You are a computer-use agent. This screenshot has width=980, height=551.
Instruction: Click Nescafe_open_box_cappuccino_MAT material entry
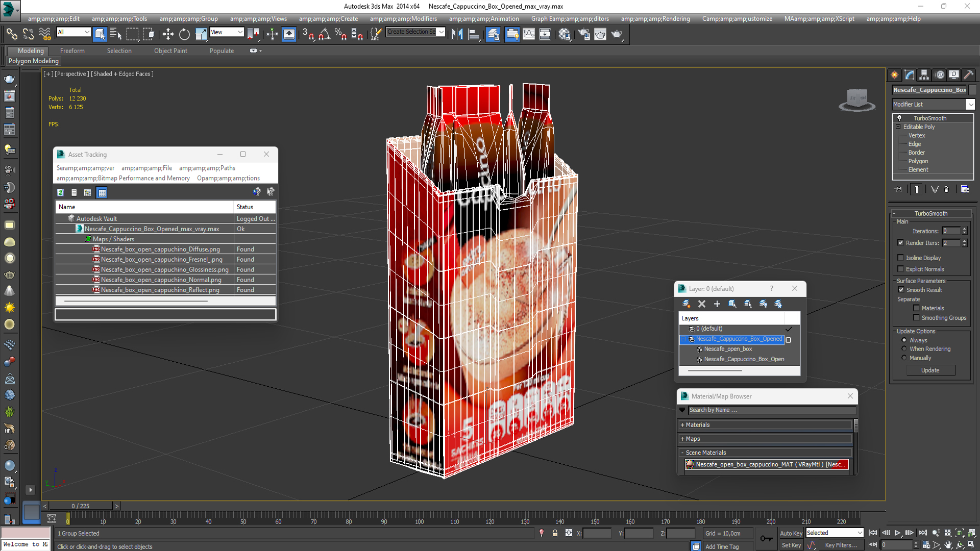point(766,464)
